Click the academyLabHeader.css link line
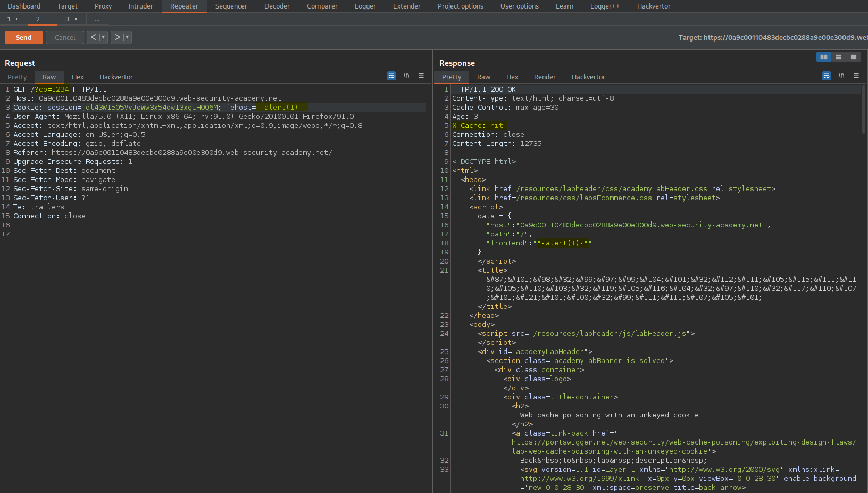Screen dimensions: 868x493 [x=622, y=189]
